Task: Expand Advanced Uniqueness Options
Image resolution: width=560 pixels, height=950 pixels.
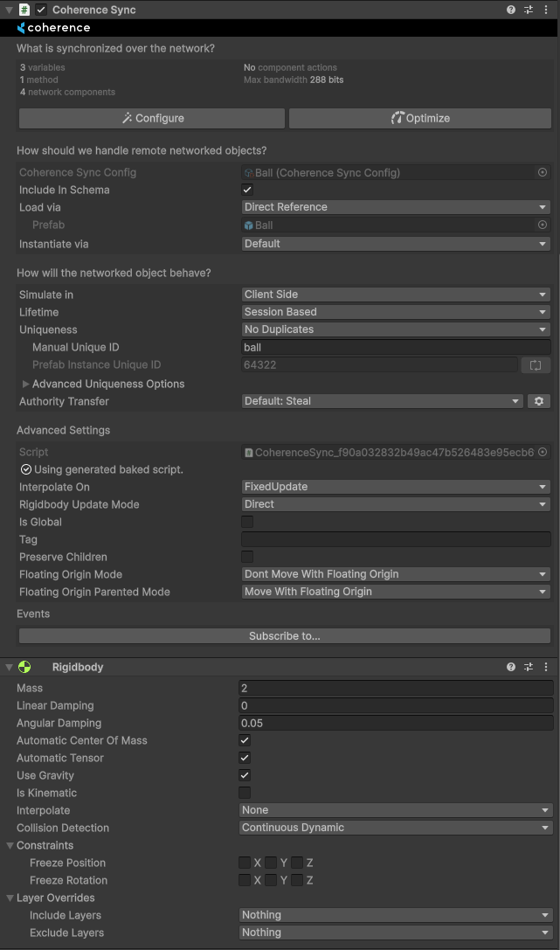Action: (25, 384)
